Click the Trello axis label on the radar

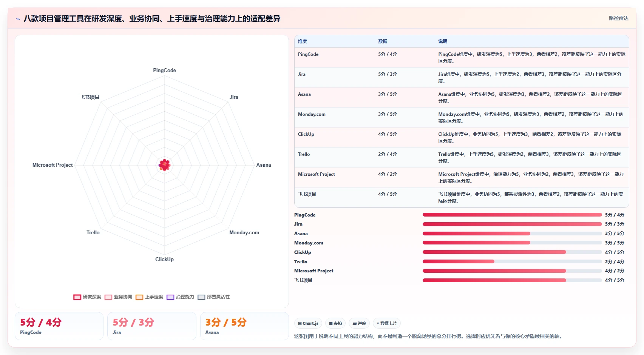(93, 232)
